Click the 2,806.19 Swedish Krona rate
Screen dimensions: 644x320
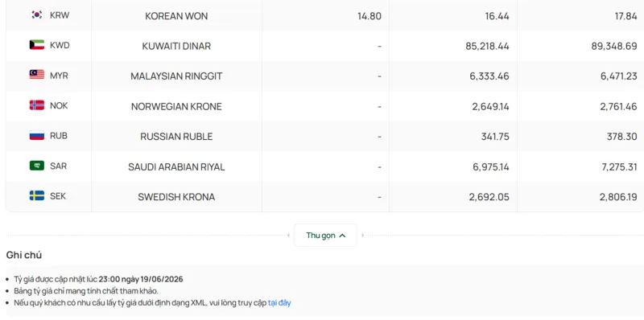coord(618,197)
